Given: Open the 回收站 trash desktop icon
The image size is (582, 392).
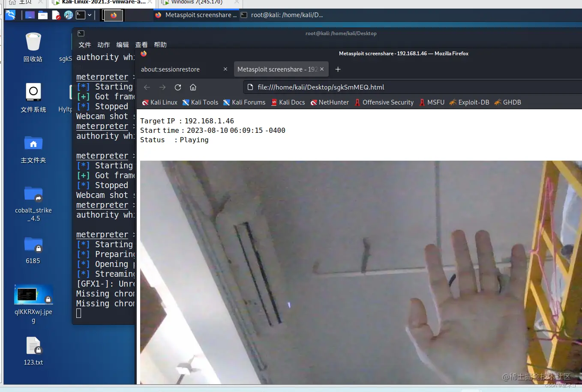Looking at the screenshot, I should pyautogui.click(x=33, y=47).
